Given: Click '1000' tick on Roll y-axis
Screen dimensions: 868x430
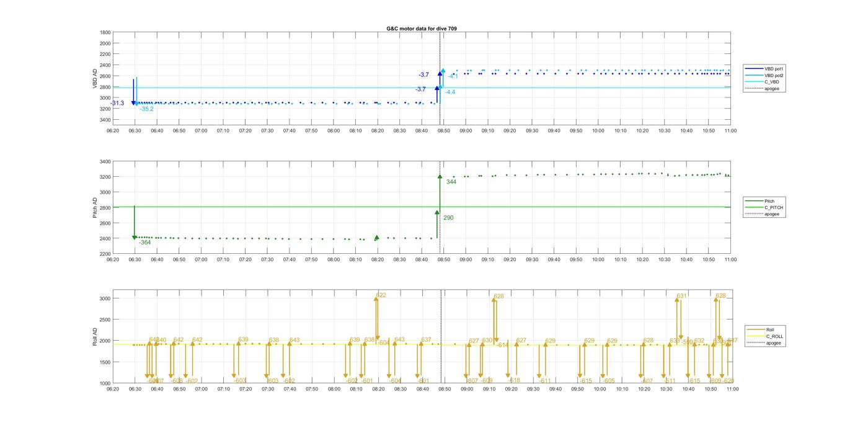Looking at the screenshot, I should 105,383.
